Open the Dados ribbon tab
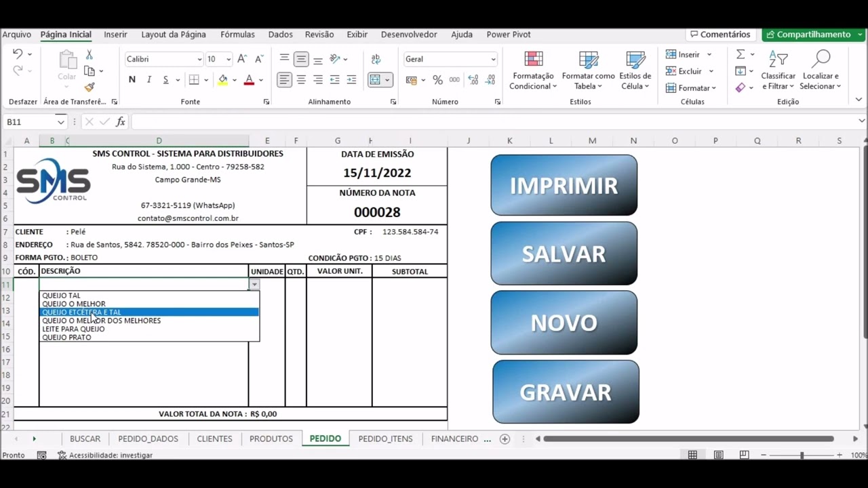 click(280, 35)
